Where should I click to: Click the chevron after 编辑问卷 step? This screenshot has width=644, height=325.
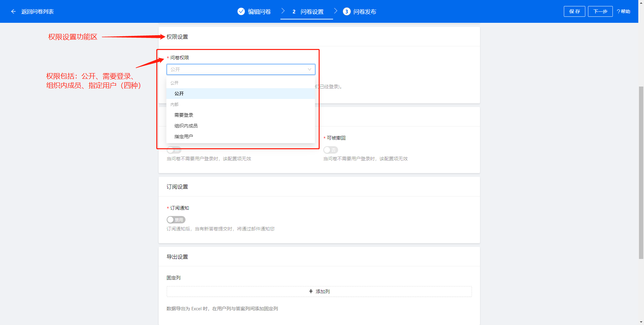coord(283,11)
